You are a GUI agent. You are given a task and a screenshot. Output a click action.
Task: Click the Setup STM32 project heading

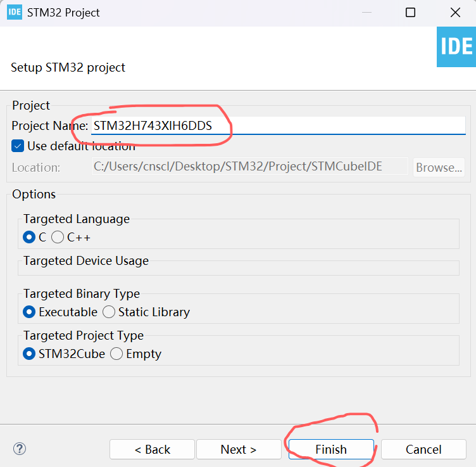[68, 67]
